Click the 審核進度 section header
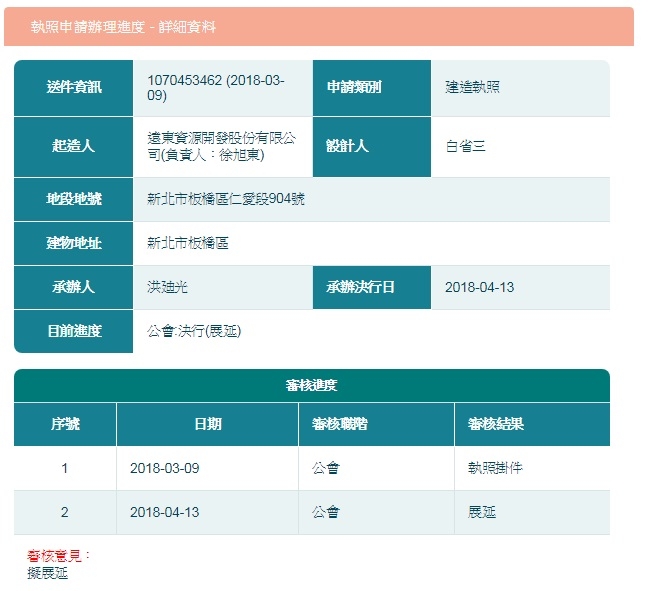The height and width of the screenshot is (591, 653). tap(312, 386)
